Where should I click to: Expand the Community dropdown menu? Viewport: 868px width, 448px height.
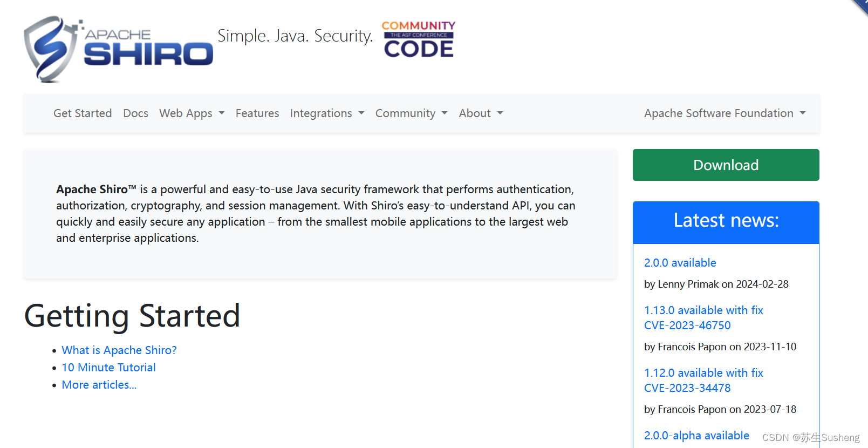411,113
